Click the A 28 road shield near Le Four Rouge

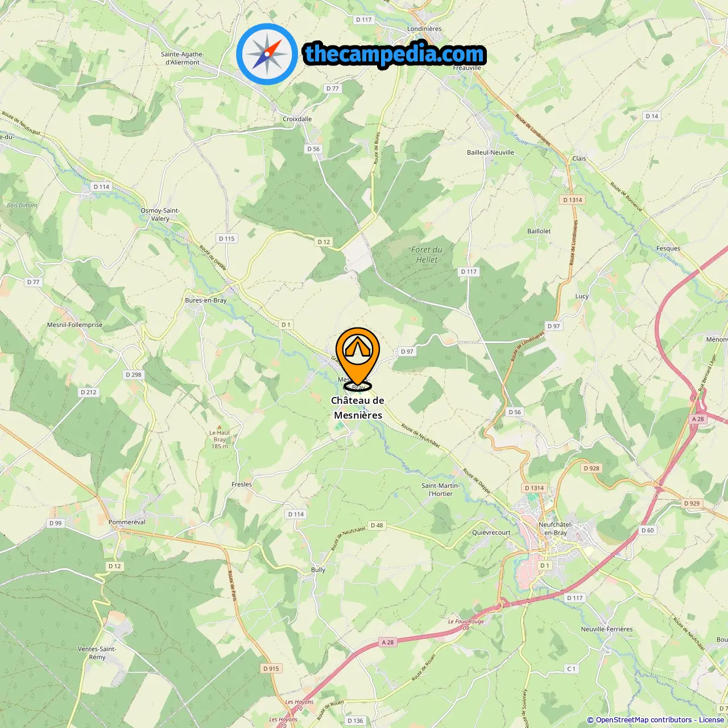(387, 642)
